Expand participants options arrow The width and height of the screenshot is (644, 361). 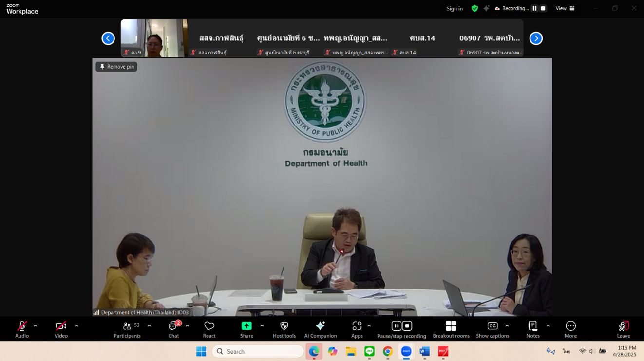(149, 326)
